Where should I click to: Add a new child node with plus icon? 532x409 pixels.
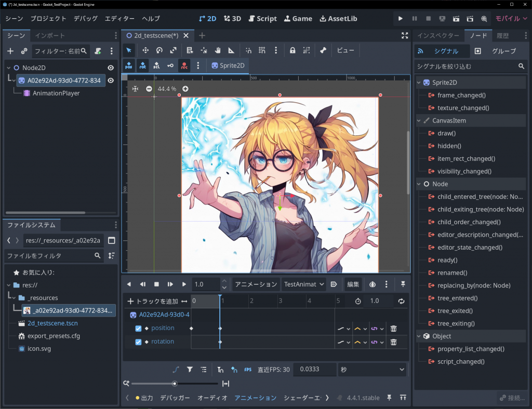tap(10, 51)
